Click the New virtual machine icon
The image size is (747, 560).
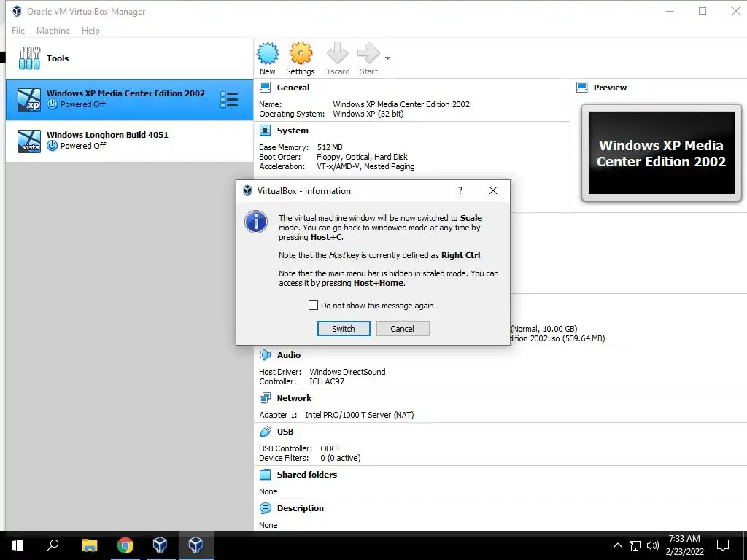coord(268,52)
